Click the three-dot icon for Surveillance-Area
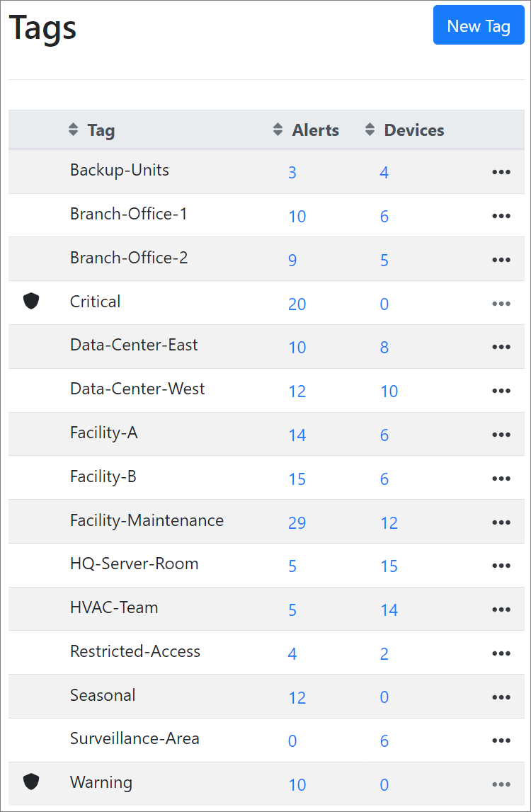This screenshot has width=531, height=812. click(x=501, y=740)
